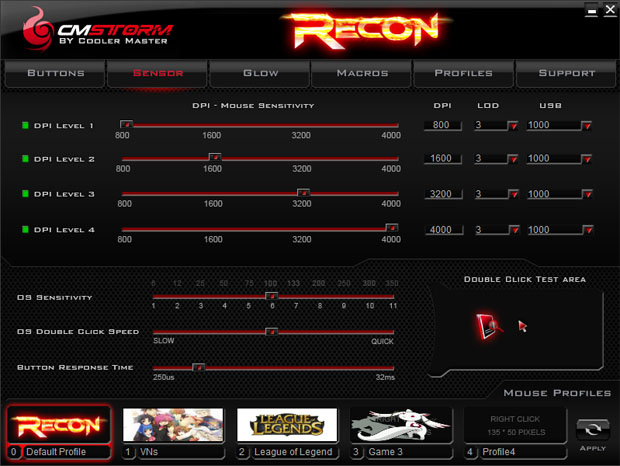Viewport: 620px width, 466px height.
Task: Minimize the Recon window
Action: (x=592, y=10)
